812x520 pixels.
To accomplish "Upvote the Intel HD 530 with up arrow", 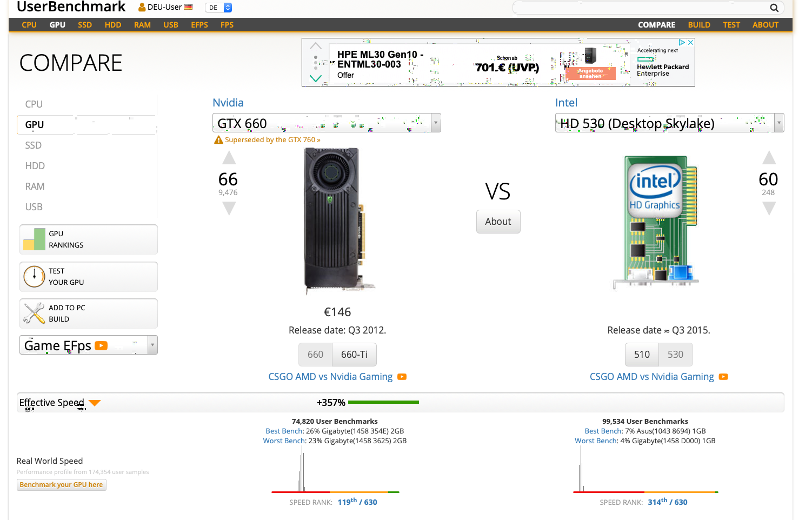I will coord(769,158).
